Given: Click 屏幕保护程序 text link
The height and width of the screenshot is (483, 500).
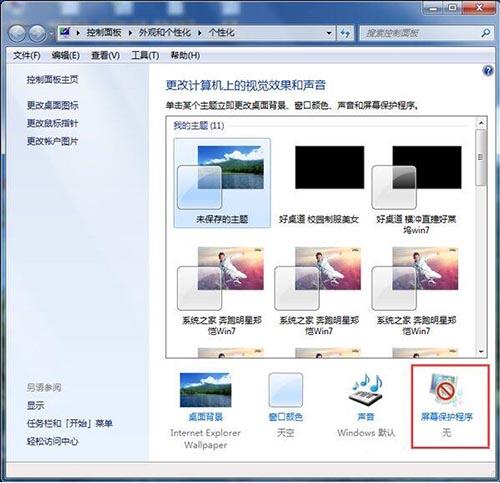Looking at the screenshot, I should pos(447,417).
